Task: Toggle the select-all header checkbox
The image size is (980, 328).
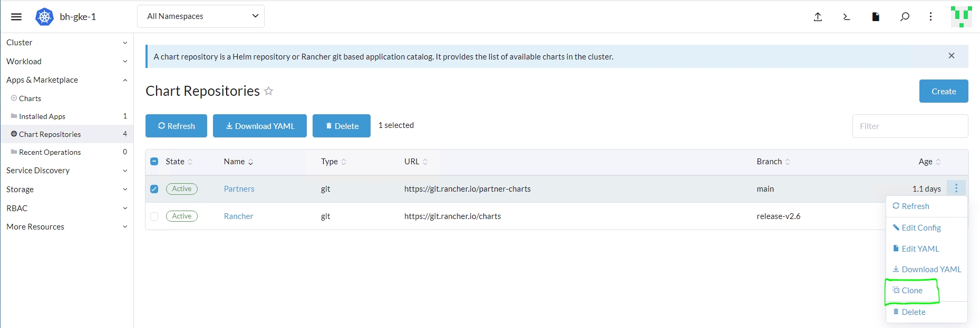Action: (154, 162)
